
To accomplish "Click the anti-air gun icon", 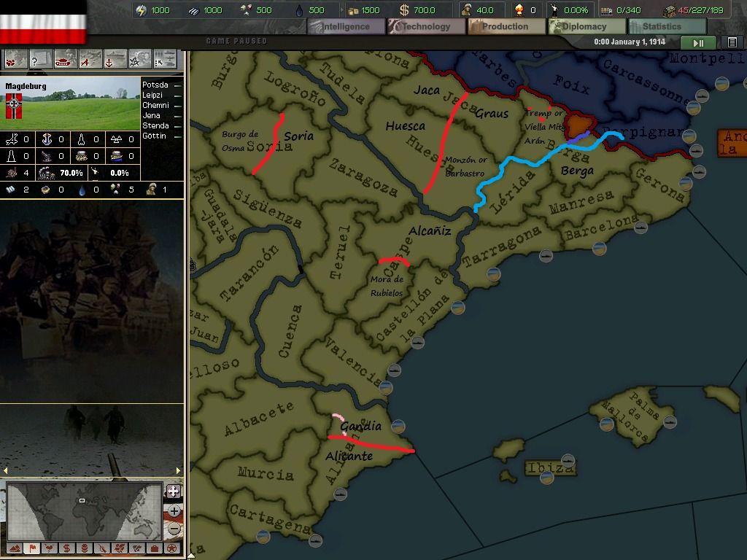I will coord(47,156).
